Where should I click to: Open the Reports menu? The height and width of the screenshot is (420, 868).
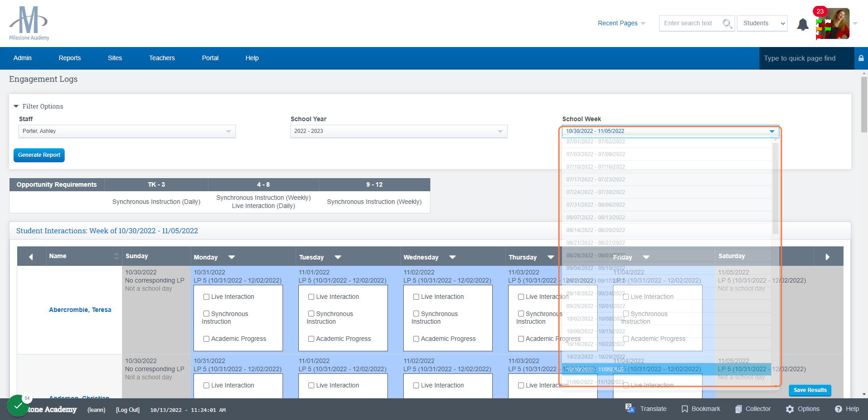[70, 58]
